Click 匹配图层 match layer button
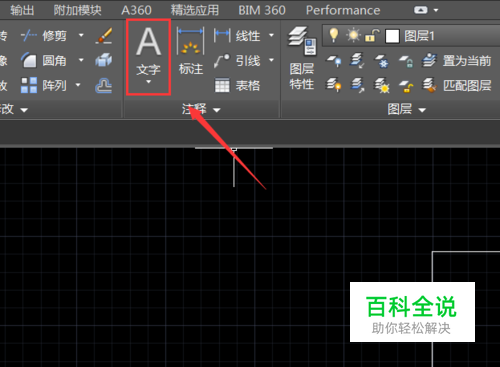Viewport: 500px width, 367px height. tap(456, 85)
